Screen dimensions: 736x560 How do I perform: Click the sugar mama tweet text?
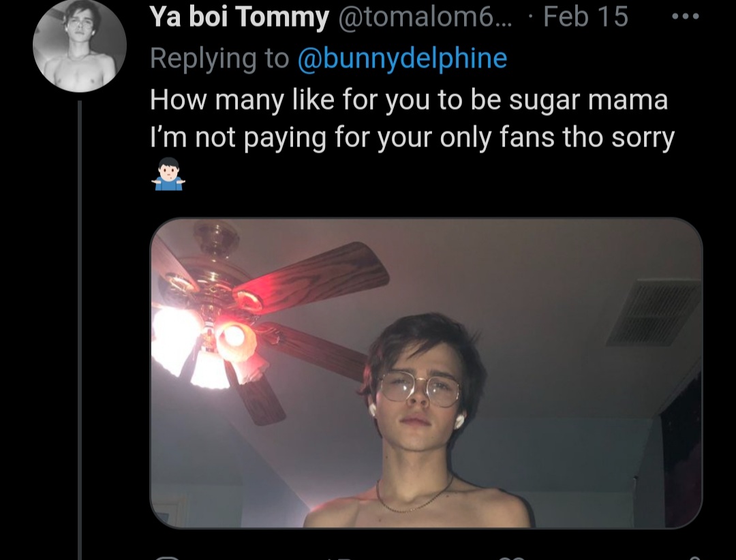tap(409, 100)
